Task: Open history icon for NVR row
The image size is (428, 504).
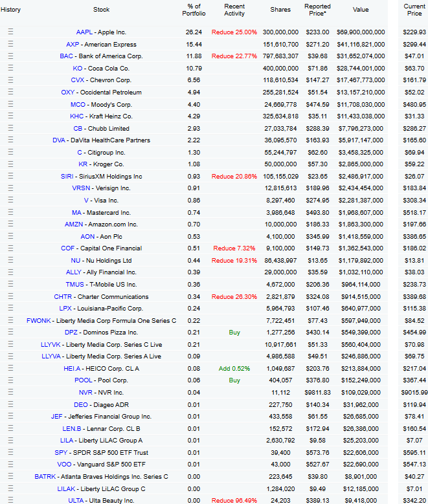Action: [x=10, y=392]
